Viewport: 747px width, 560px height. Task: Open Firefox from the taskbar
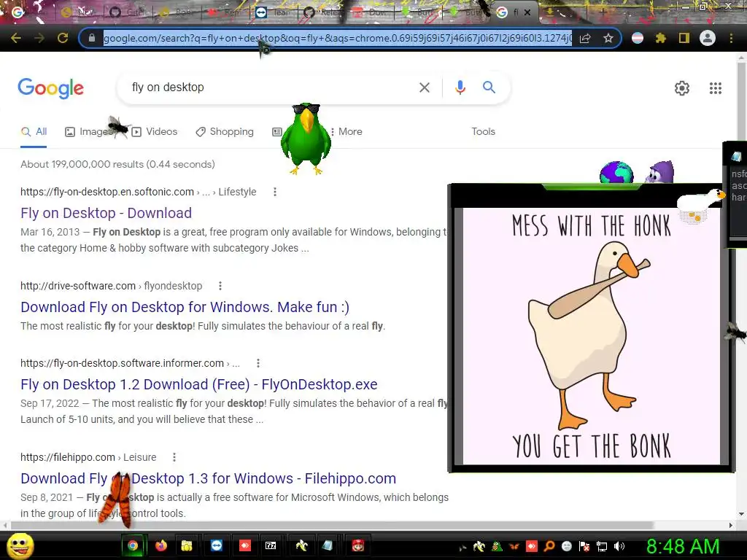[x=161, y=545]
